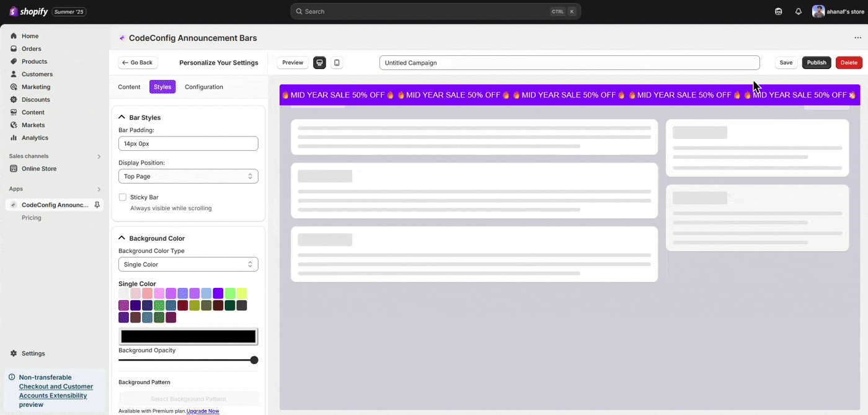
Task: Click the Summer '25 edition badge
Action: coord(69,12)
